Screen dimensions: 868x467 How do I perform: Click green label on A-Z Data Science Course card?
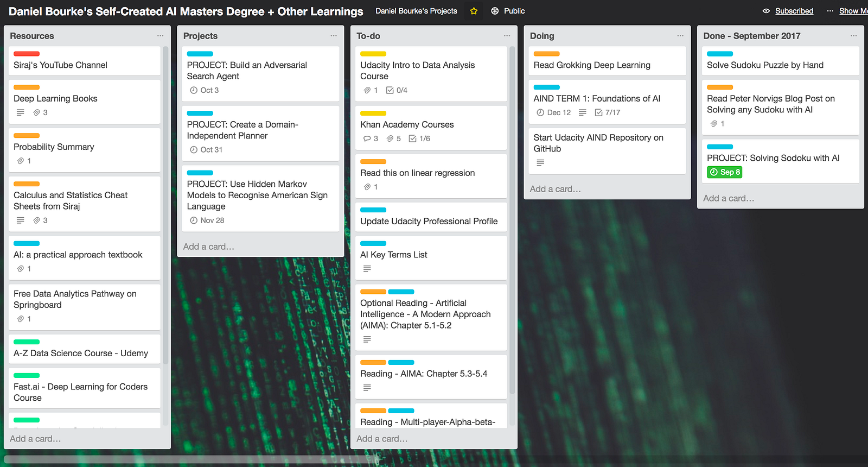pyautogui.click(x=27, y=342)
